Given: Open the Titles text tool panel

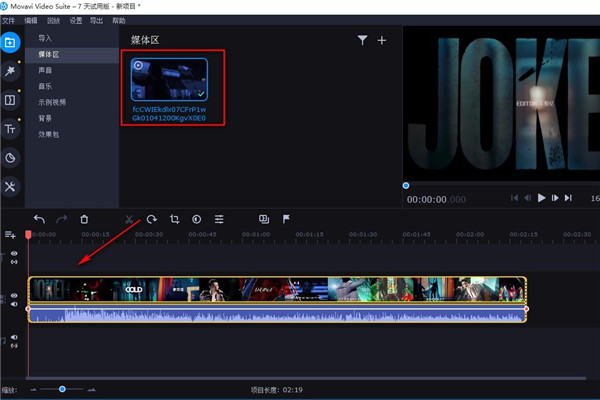Looking at the screenshot, I should [x=10, y=129].
